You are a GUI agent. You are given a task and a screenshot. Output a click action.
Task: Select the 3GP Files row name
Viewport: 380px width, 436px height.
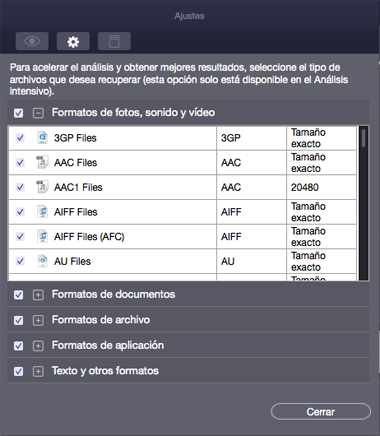coord(75,138)
